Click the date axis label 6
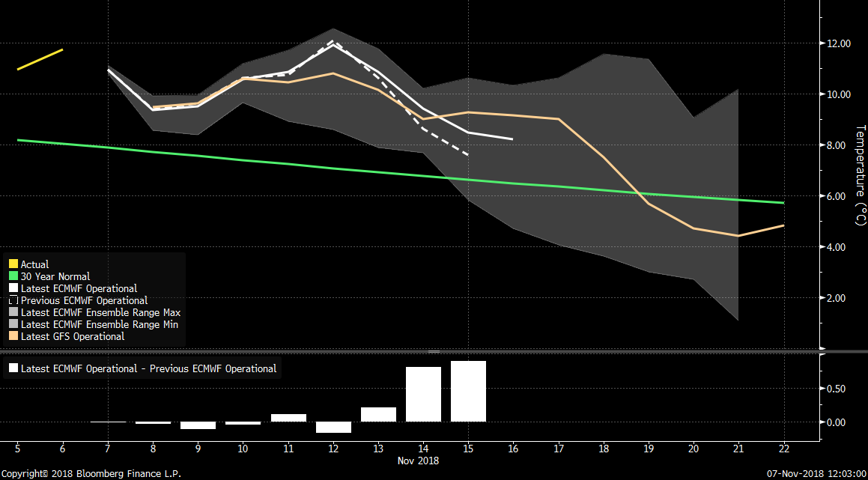 coord(63,449)
